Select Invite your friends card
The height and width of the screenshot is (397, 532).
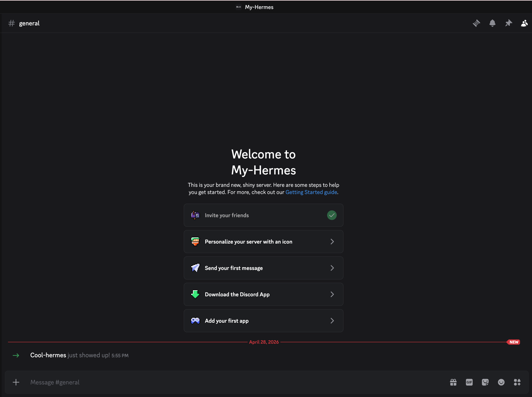(x=263, y=215)
